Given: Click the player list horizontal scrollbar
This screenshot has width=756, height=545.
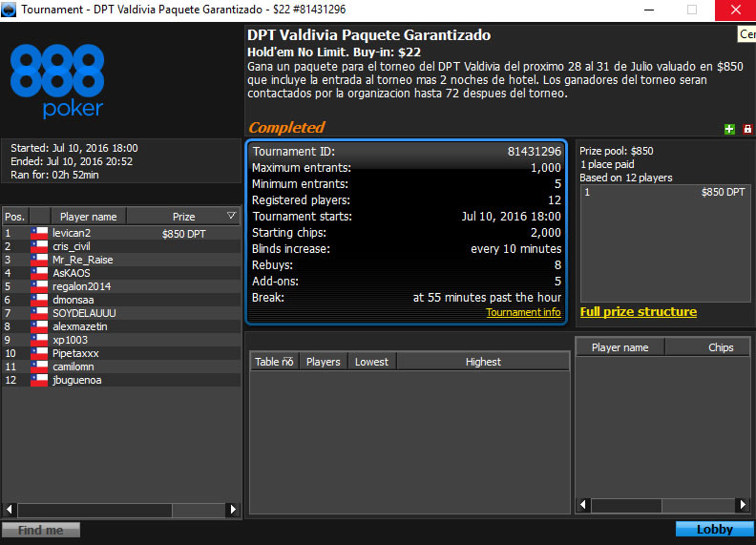Looking at the screenshot, I should coord(120,510).
